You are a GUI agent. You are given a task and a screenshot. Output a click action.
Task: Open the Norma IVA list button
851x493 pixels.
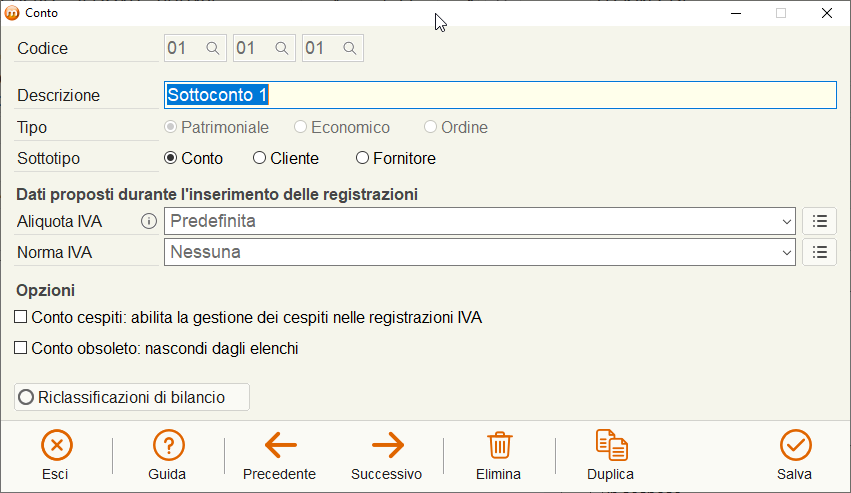tap(820, 252)
